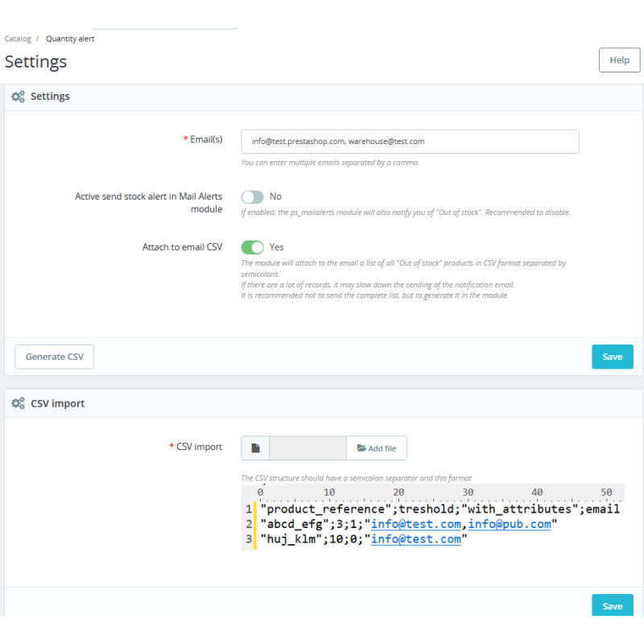644x644 pixels.
Task: Save the CSV import panel
Action: pos(613,605)
